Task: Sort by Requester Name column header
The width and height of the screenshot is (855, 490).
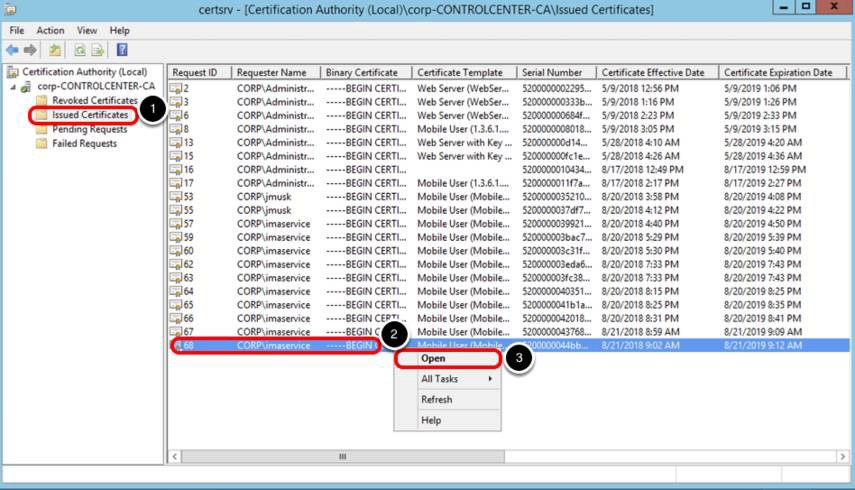Action: click(276, 72)
